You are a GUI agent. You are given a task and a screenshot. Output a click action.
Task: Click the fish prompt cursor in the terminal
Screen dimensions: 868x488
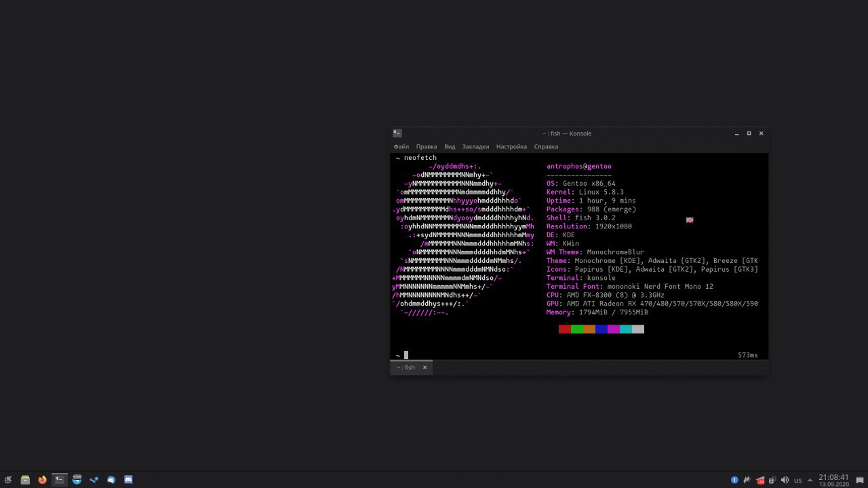tap(406, 355)
